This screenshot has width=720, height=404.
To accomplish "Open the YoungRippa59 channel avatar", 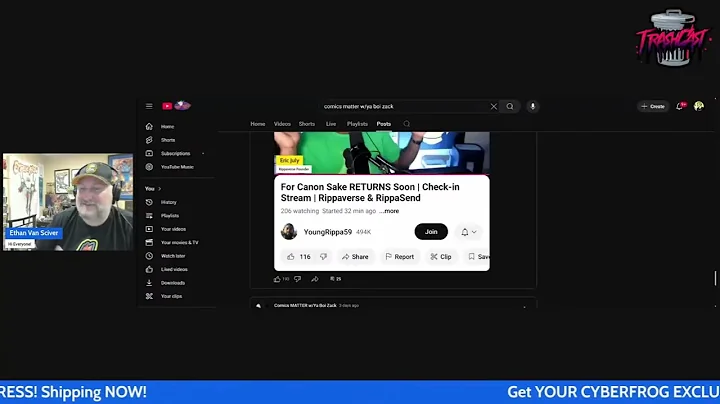I will click(289, 232).
